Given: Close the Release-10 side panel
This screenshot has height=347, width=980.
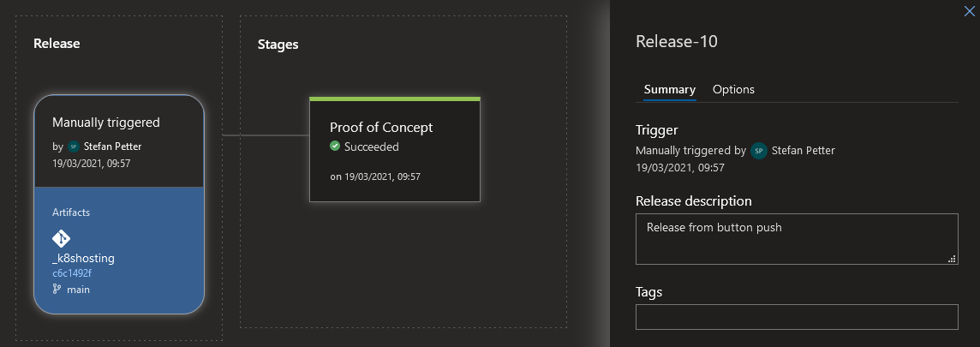Looking at the screenshot, I should (970, 10).
